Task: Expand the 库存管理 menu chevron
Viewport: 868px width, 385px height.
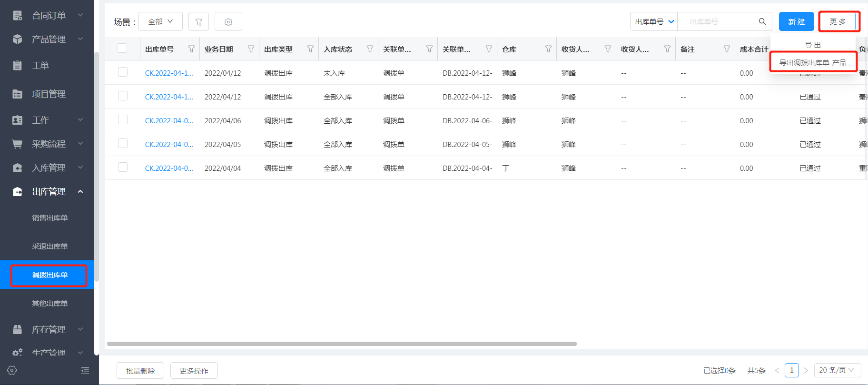Action: pyautogui.click(x=80, y=329)
